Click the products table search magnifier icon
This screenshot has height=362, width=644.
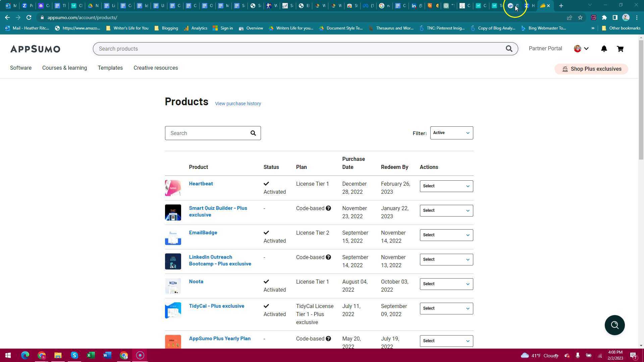click(x=253, y=133)
